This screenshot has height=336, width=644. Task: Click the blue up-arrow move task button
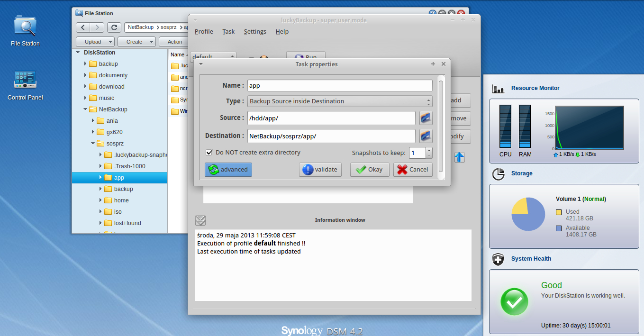[x=459, y=157]
